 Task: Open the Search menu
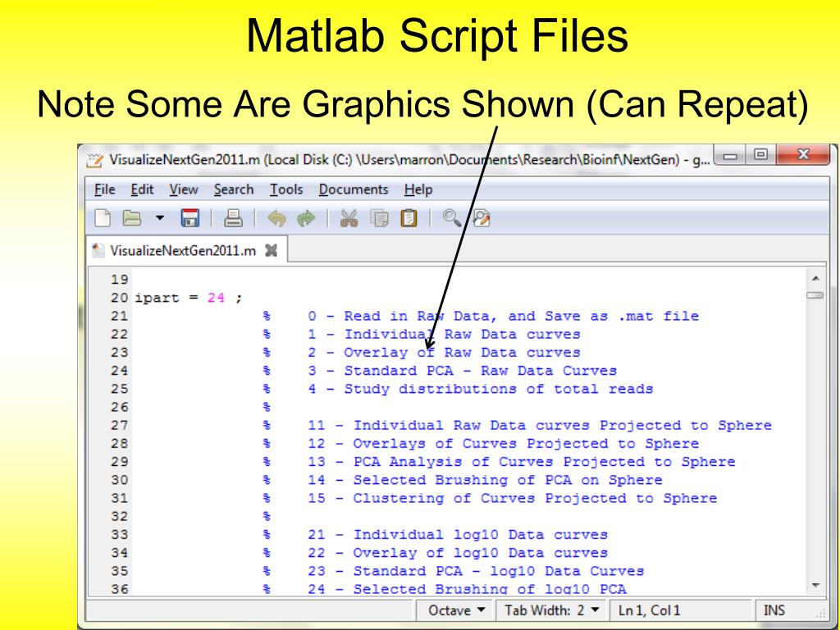234,189
